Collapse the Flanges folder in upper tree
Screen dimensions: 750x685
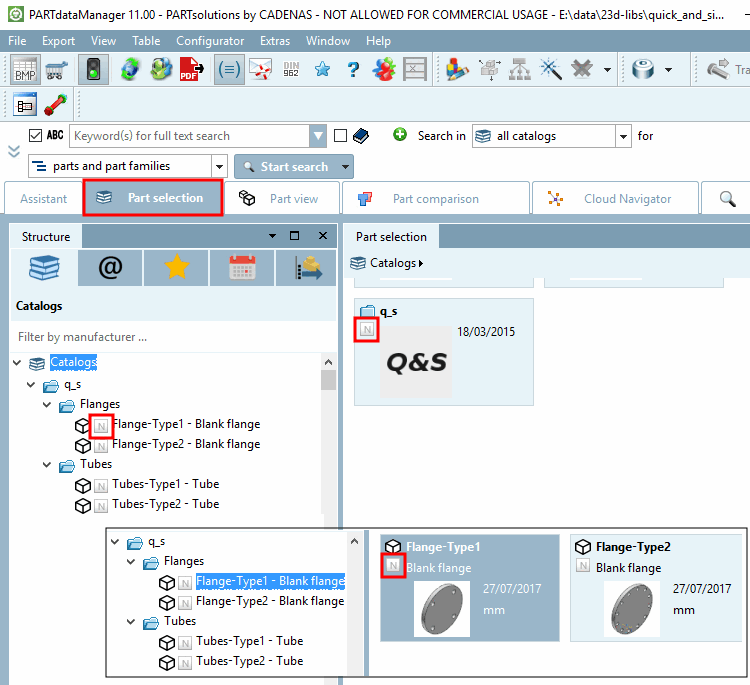click(x=47, y=405)
